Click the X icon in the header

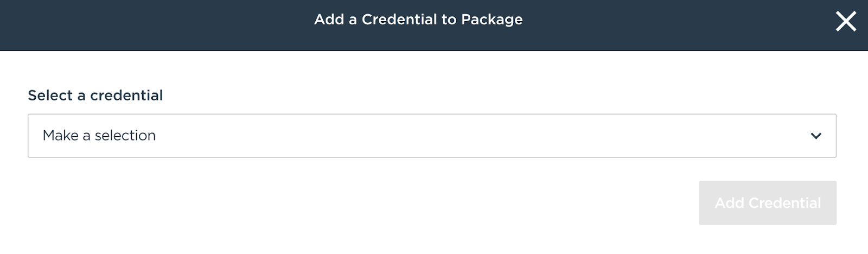pos(846,22)
